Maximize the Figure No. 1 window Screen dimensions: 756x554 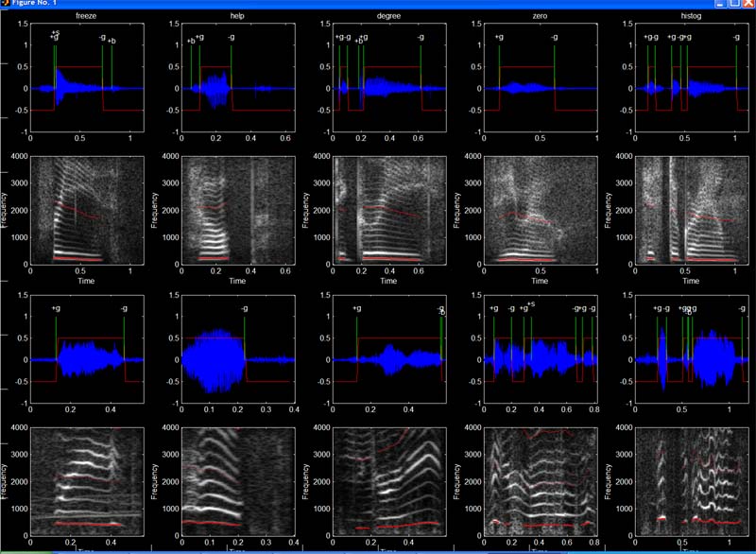point(734,5)
